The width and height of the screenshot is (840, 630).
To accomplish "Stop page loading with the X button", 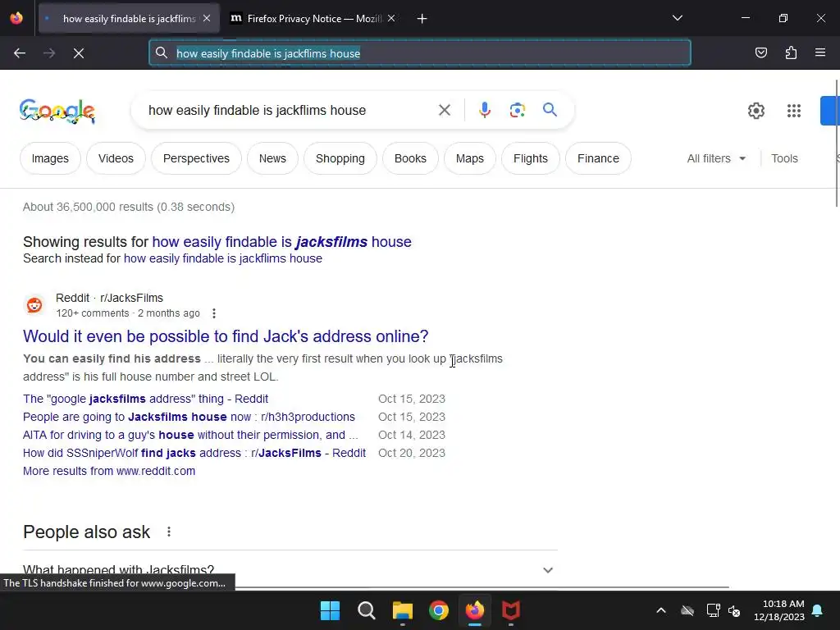I will 79,53.
